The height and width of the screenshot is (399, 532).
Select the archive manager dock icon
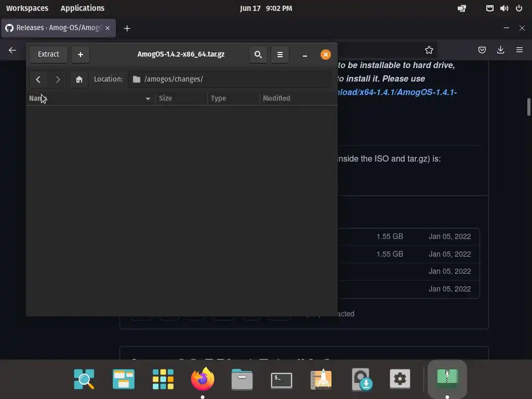point(447,378)
